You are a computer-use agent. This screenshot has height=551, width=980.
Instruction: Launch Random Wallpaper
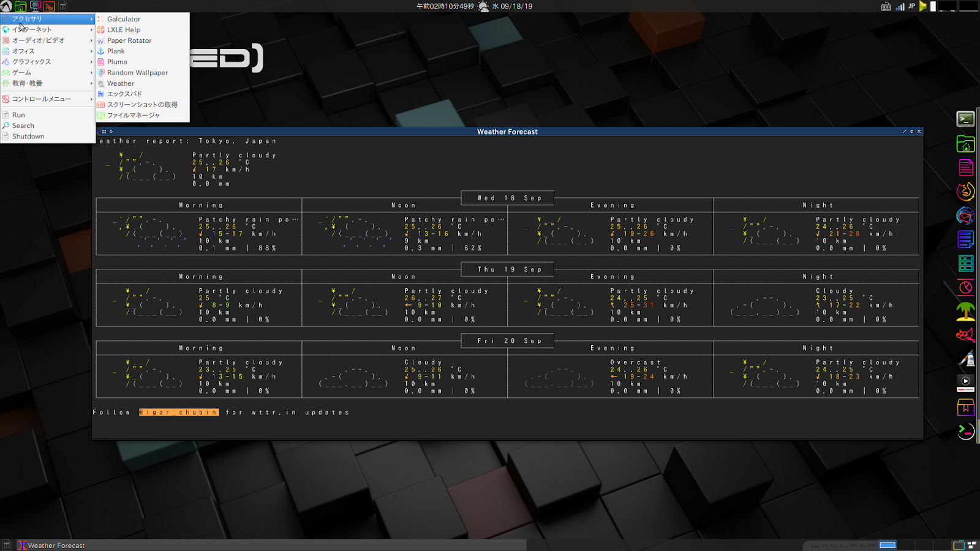click(143, 72)
